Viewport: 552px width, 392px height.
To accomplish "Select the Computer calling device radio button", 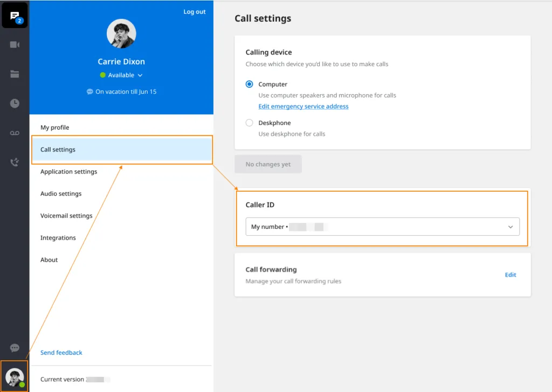I will [x=249, y=85].
